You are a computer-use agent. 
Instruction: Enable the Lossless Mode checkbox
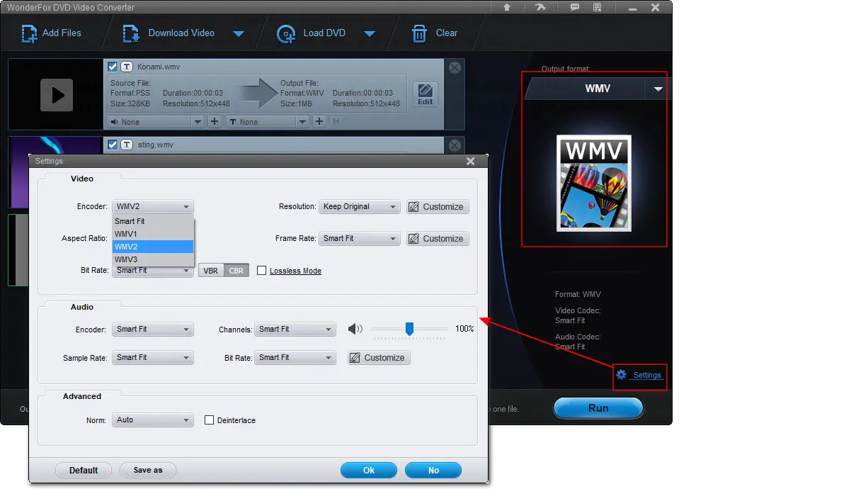[261, 271]
